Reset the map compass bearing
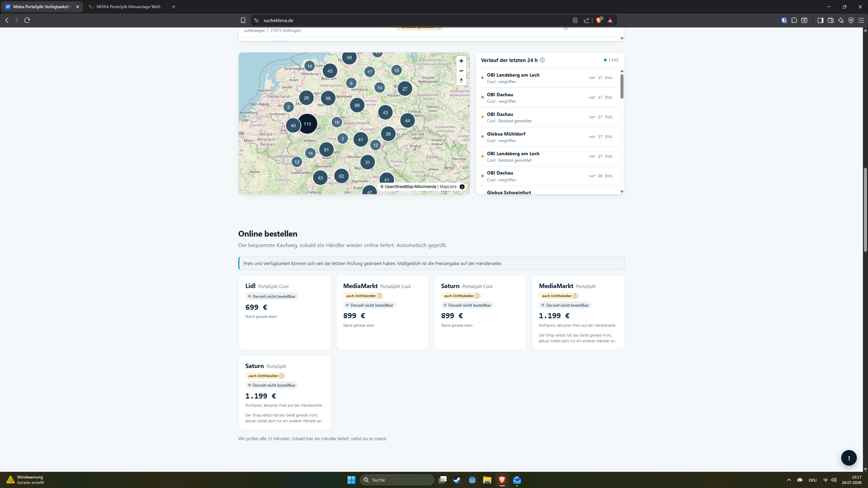Viewport: 868px width, 488px height. (x=461, y=81)
